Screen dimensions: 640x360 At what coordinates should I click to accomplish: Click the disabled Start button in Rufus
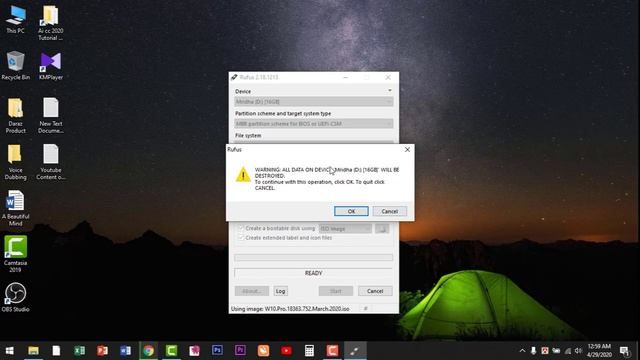pos(336,291)
